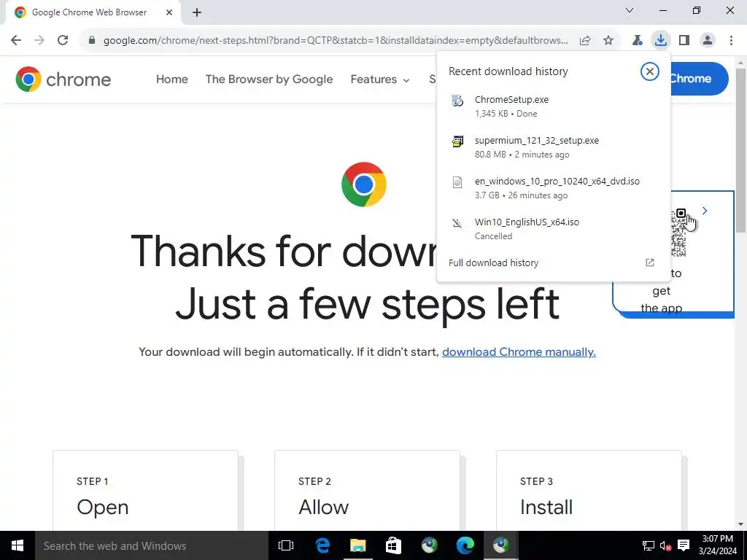Click the ChromeSetup.exe file icon
Screen dimensions: 747x560
(457, 101)
